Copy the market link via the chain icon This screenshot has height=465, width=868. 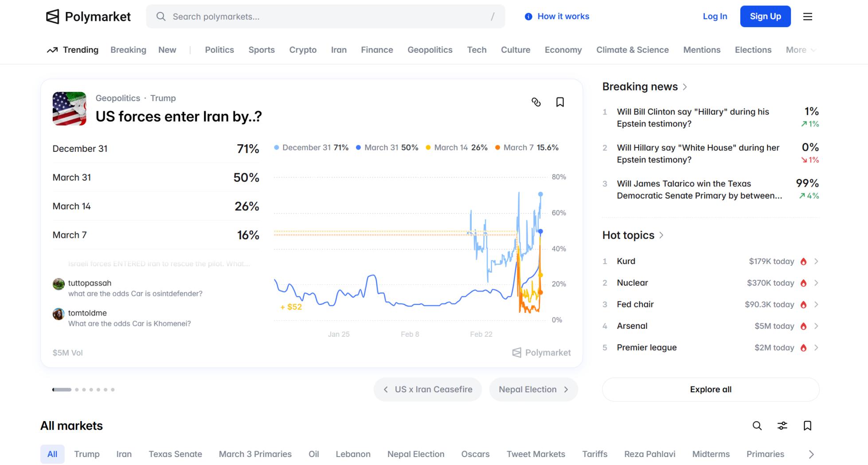[536, 102]
